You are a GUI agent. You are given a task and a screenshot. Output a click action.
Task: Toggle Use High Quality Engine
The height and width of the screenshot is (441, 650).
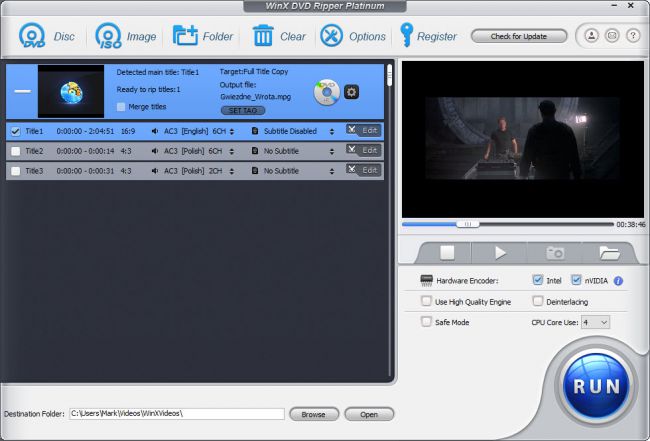tap(427, 300)
